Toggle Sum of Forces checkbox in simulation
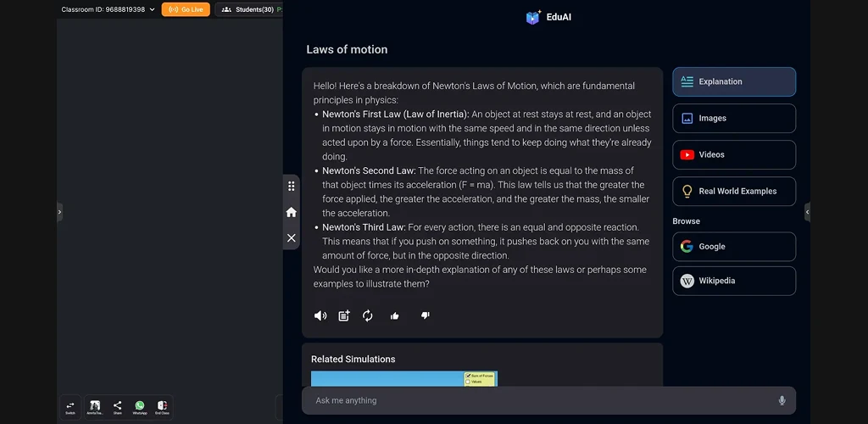868x424 pixels. point(468,376)
